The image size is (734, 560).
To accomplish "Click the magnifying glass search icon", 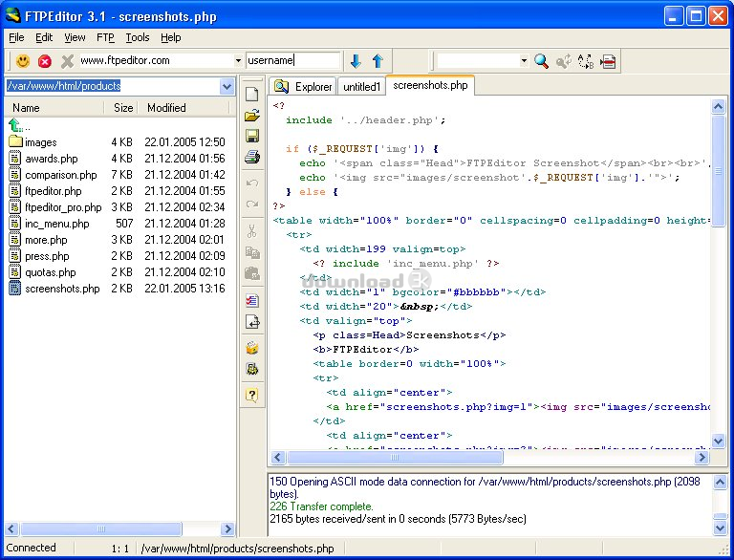I will (541, 61).
